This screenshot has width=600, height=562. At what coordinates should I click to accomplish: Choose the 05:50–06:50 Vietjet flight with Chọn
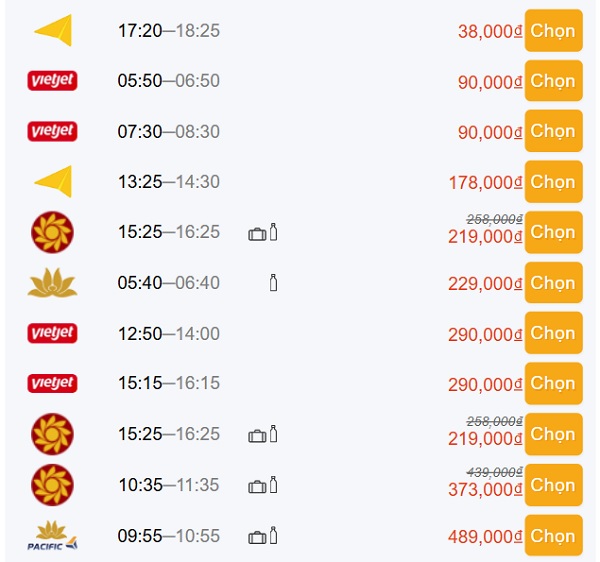tap(553, 81)
